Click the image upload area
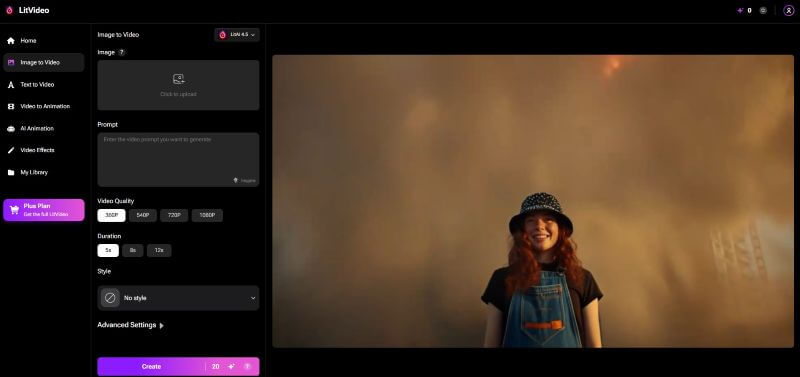 (x=178, y=85)
